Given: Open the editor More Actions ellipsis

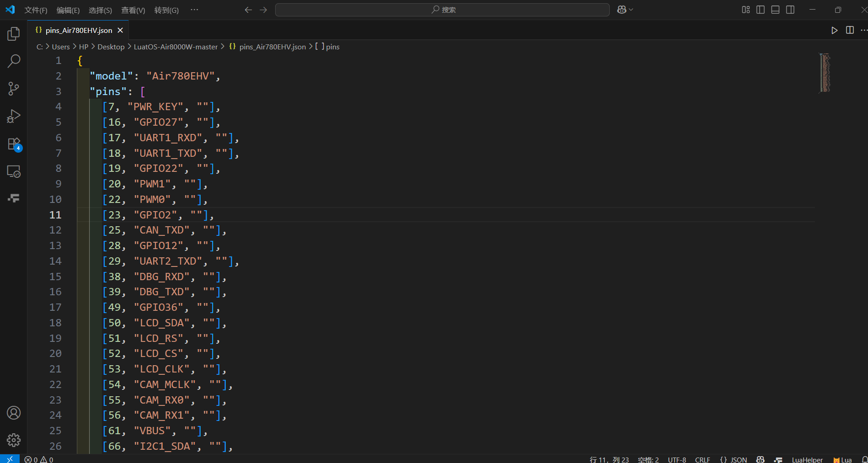Looking at the screenshot, I should (863, 30).
